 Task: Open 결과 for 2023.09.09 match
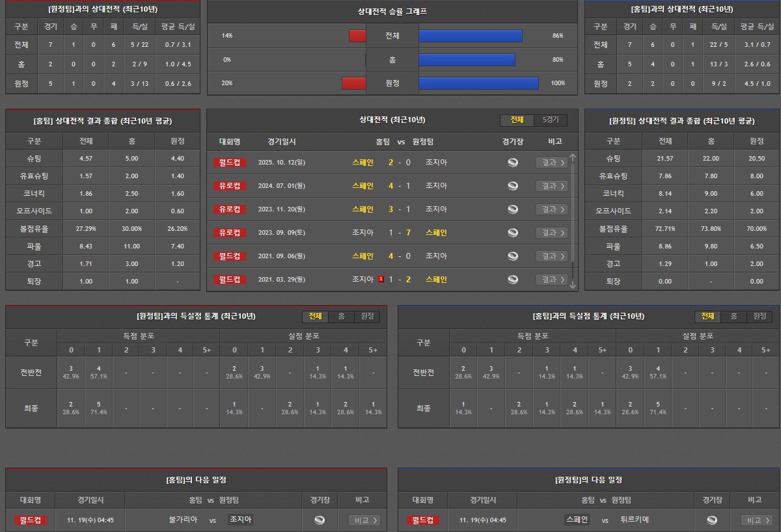click(551, 233)
